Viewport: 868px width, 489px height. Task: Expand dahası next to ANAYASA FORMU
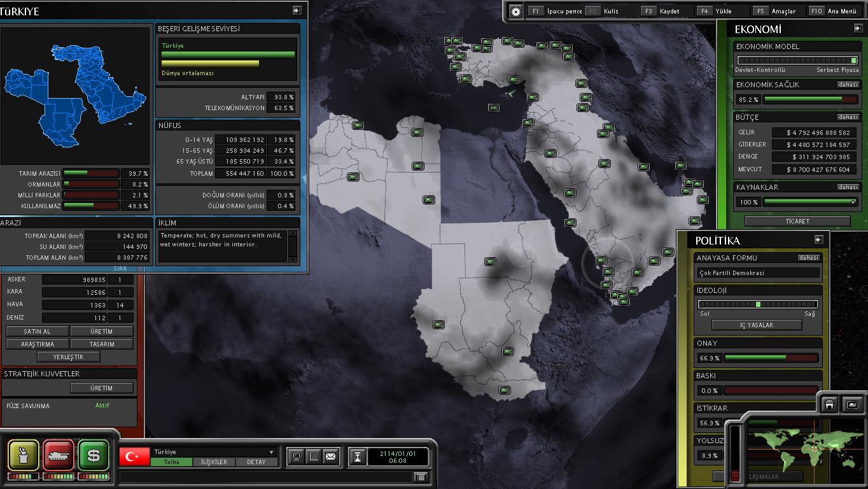(x=809, y=258)
